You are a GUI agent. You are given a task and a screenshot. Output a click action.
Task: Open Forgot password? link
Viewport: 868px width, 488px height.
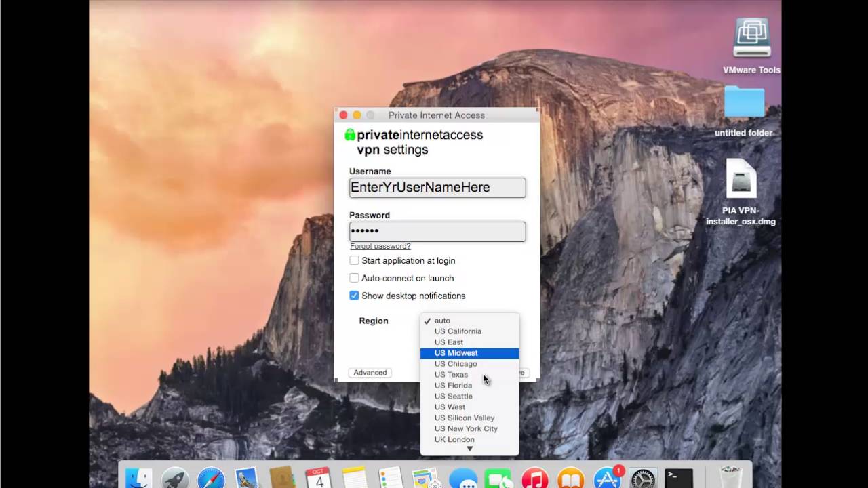(380, 246)
